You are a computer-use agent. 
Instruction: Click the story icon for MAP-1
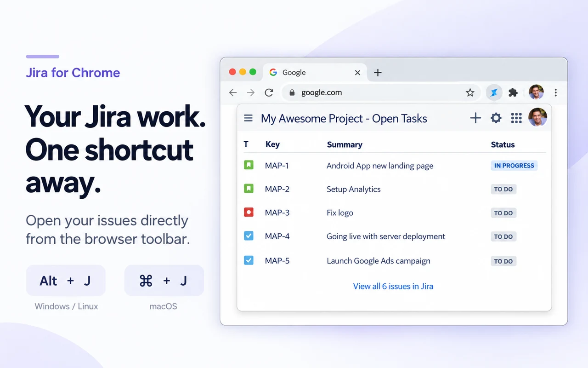coord(249,165)
